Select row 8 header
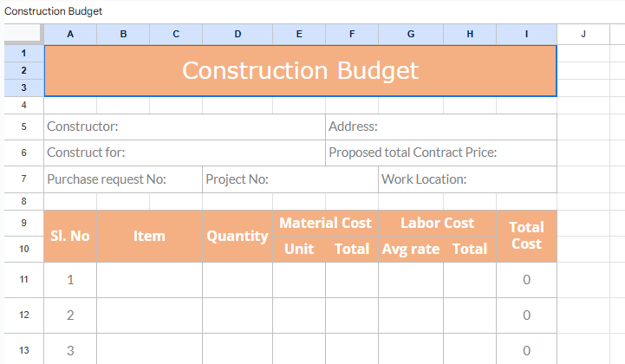This screenshot has height=364, width=625. coord(23,201)
